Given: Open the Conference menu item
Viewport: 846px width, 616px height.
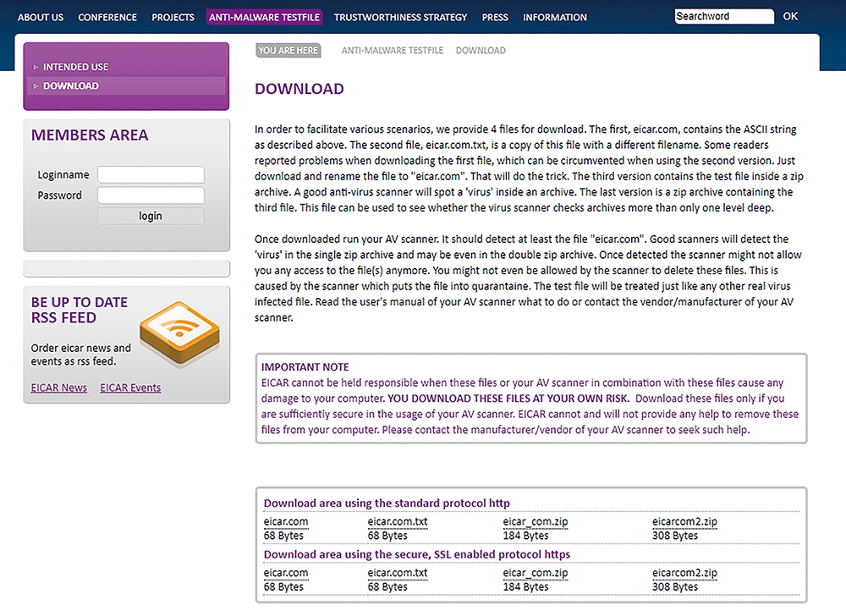Looking at the screenshot, I should coord(107,17).
